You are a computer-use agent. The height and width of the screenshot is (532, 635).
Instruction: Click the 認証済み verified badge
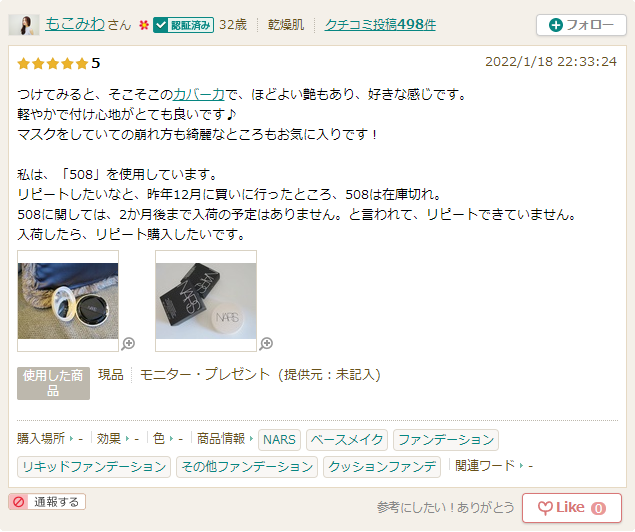183,25
